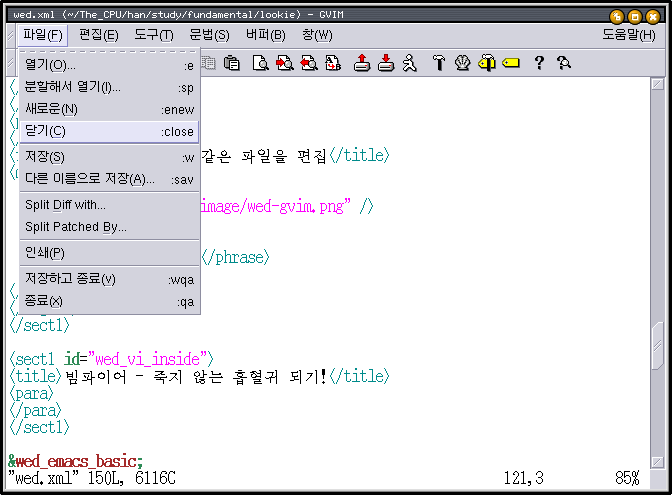Click the Find Help (question mark with magnifier) icon
The width and height of the screenshot is (672, 495).
pos(564,63)
